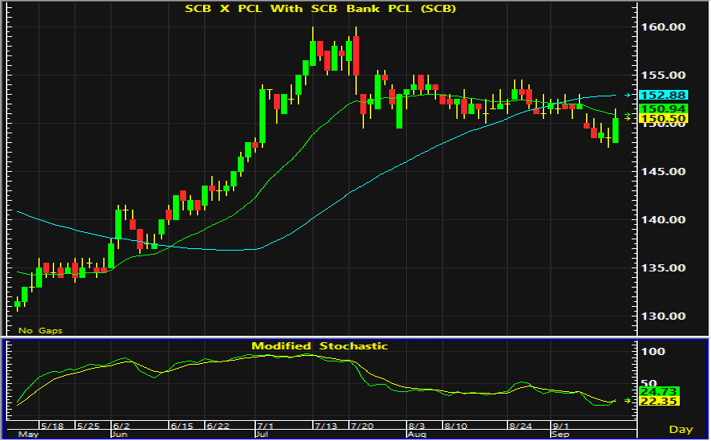The height and width of the screenshot is (441, 711).
Task: Click the 5/25 date label
Action: [x=88, y=426]
